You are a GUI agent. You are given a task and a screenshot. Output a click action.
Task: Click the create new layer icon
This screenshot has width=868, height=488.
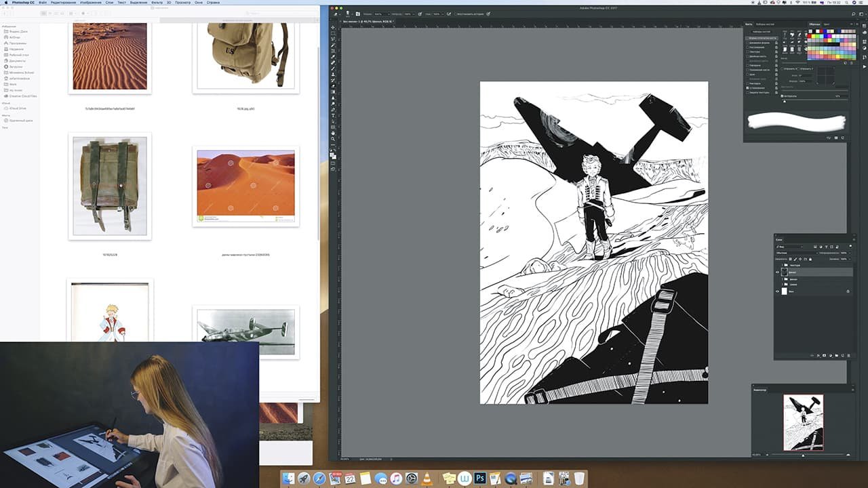[x=842, y=355]
